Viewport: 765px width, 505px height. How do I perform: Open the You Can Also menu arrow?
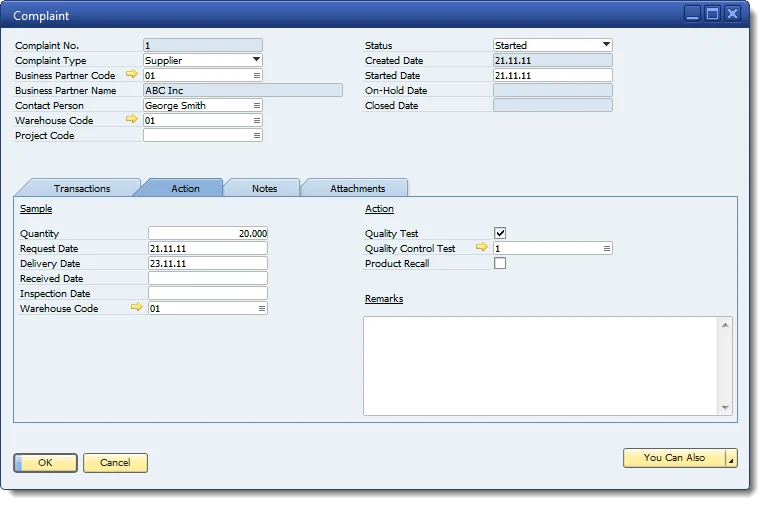coord(731,459)
